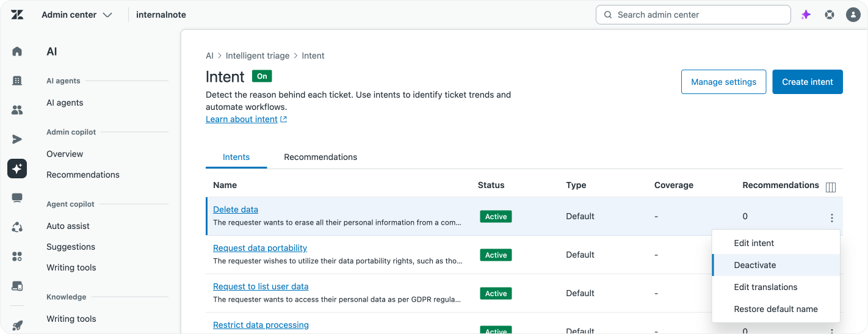Open the Workspaces monitor icon
The image size is (868, 334).
click(17, 198)
